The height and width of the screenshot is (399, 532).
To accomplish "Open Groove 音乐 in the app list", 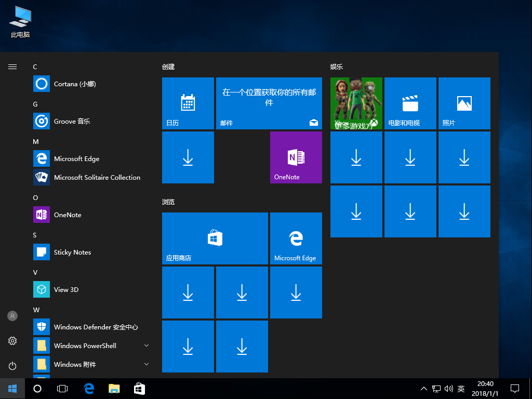I will pos(91,121).
